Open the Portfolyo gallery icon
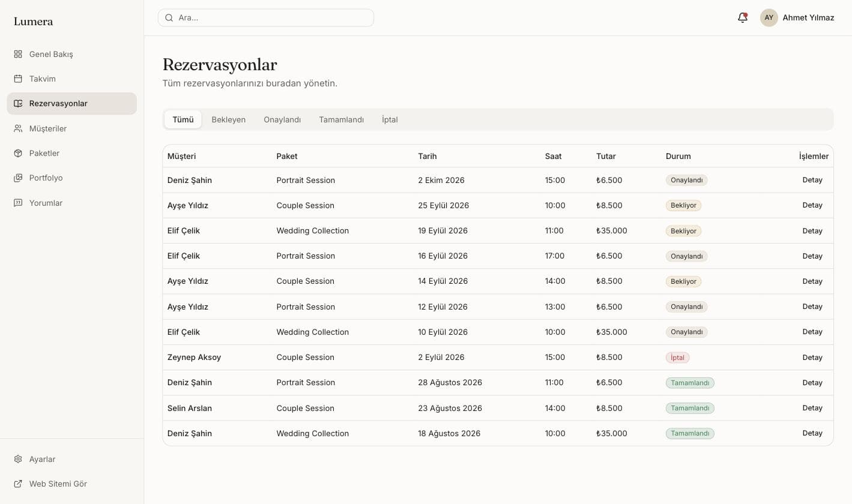The width and height of the screenshot is (852, 504). 18,178
